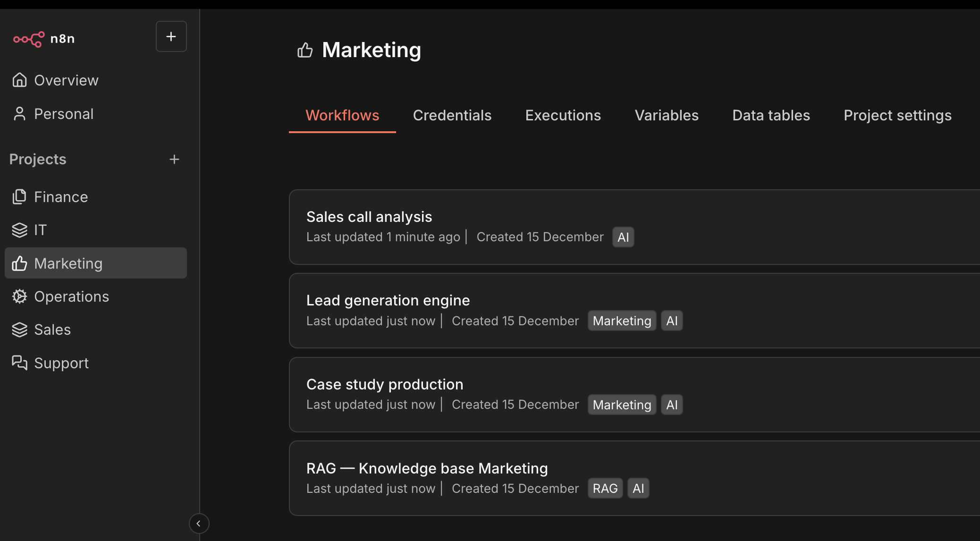Click the Finance project files icon
The width and height of the screenshot is (980, 541).
coord(19,197)
